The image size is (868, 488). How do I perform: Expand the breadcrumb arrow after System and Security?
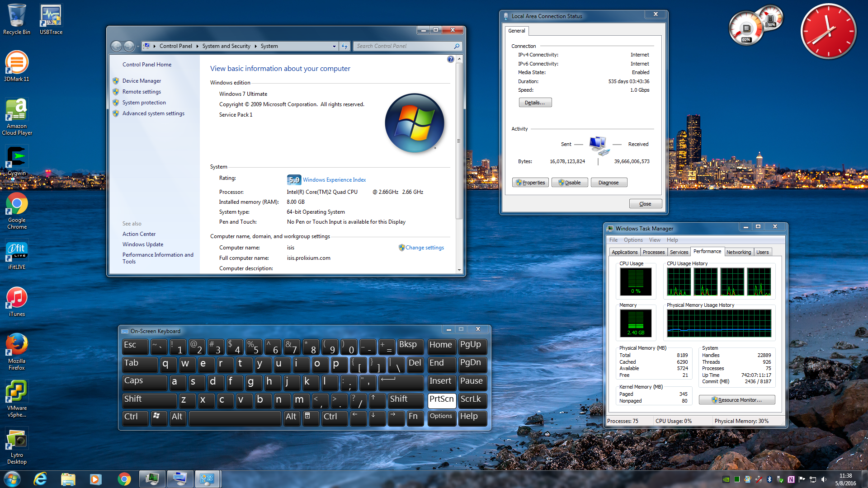255,46
